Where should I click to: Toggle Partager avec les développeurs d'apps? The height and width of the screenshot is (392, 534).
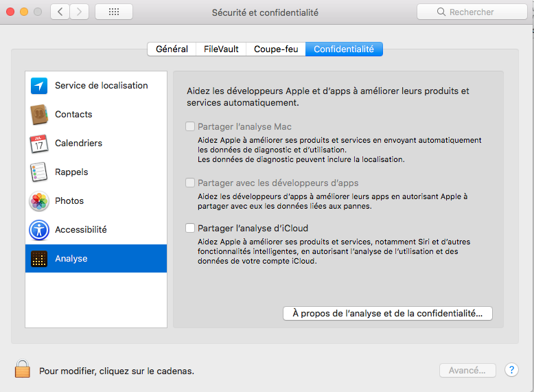pos(190,183)
